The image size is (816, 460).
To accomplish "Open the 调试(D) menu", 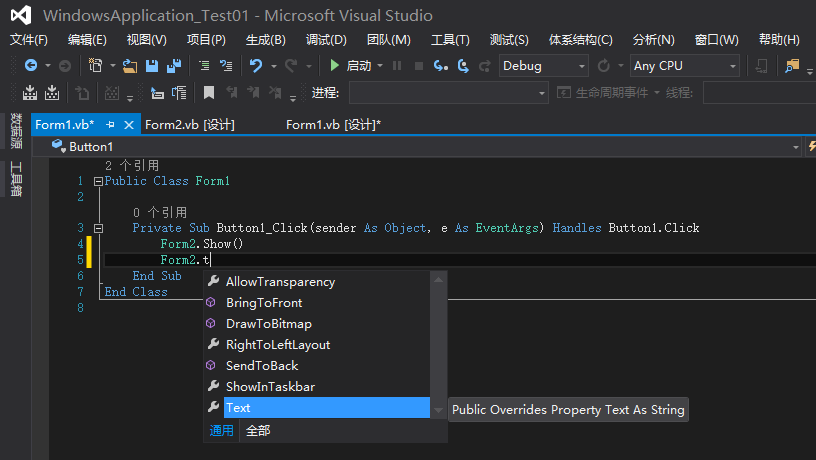I will 326,40.
